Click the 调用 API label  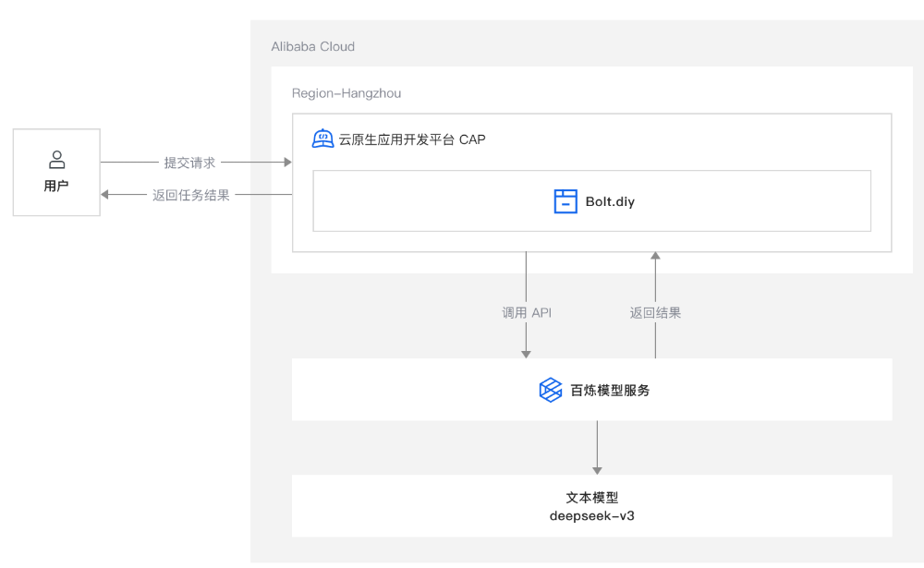[x=527, y=313]
